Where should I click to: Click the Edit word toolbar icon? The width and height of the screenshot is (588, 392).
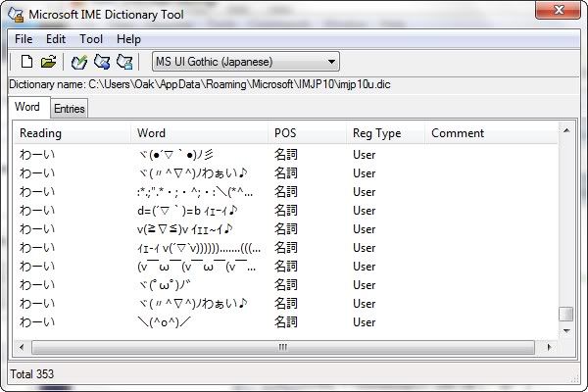[x=102, y=62]
